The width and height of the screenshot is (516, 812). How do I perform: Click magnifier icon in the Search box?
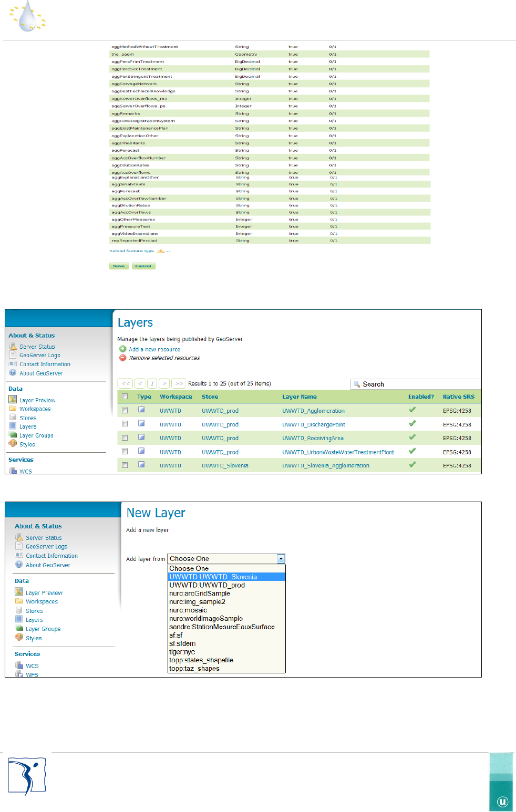click(357, 384)
